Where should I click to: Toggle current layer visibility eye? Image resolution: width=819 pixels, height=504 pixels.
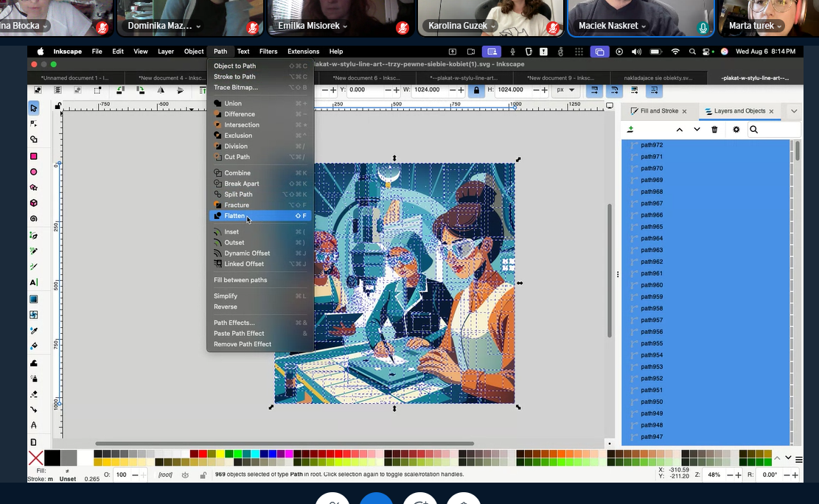click(185, 475)
